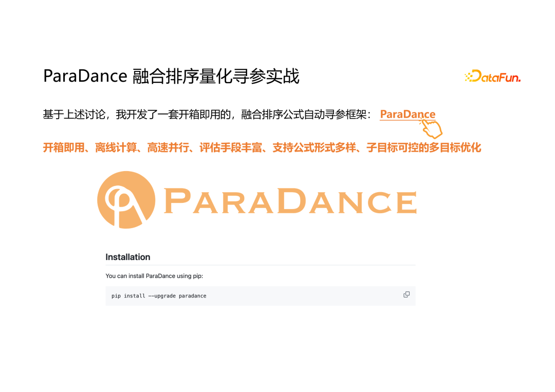Viewport: 555px width, 392px height.
Task: Click slide title 'ParaDance 融合排序量化寻参实战'
Action: [171, 76]
